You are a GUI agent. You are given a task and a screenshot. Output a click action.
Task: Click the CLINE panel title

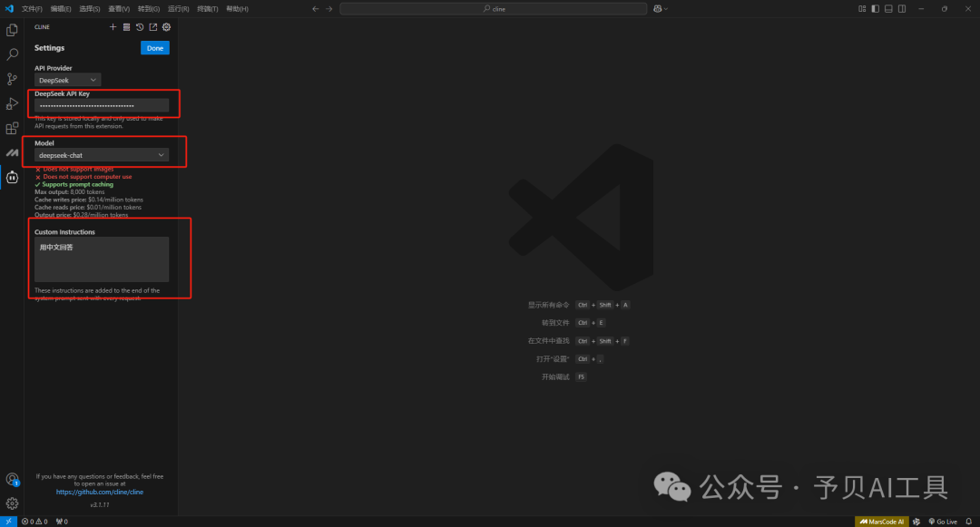[x=42, y=27]
